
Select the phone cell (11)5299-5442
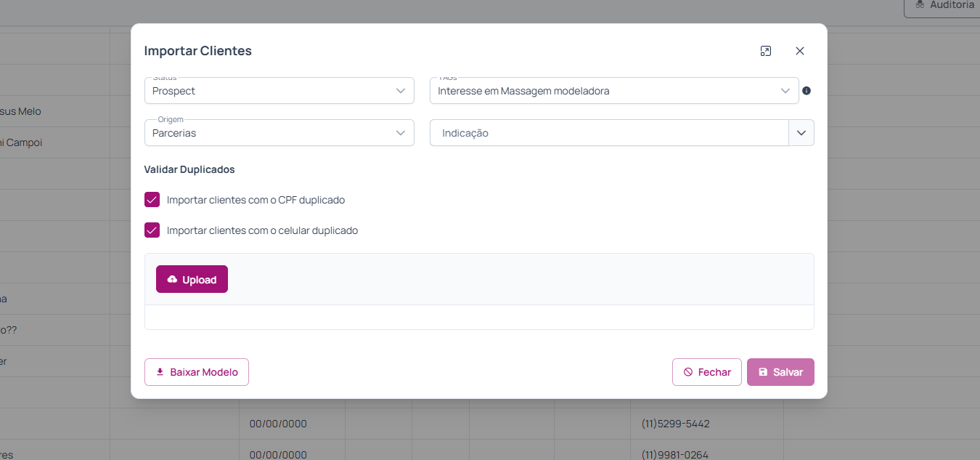point(675,424)
